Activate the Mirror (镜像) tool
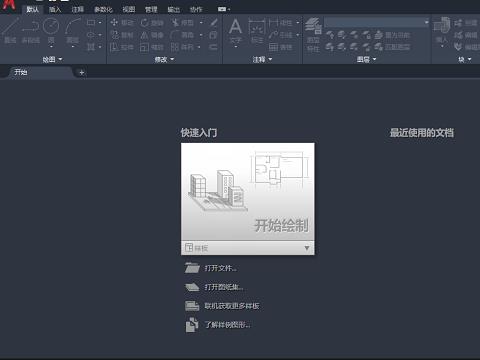The height and width of the screenshot is (360, 480). click(152, 35)
